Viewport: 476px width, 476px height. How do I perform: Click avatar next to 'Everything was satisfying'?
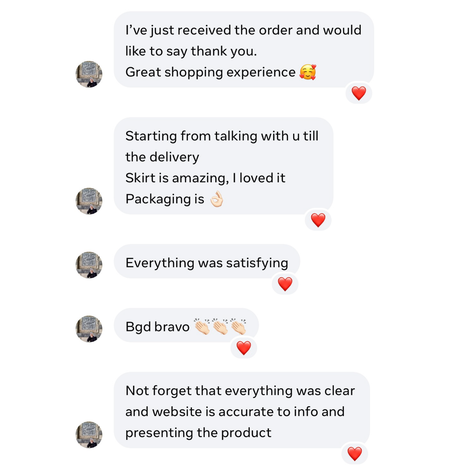point(89,265)
